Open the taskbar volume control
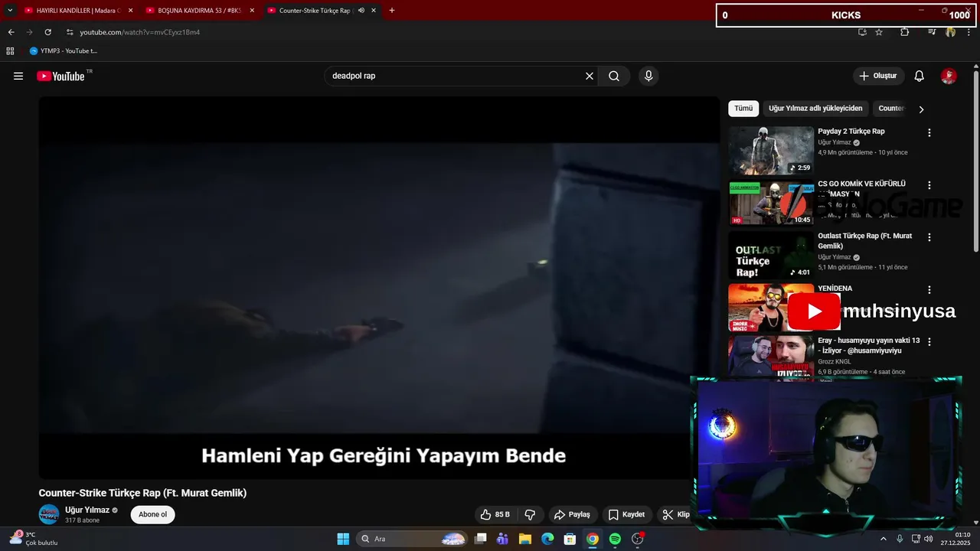The width and height of the screenshot is (980, 551). [927, 539]
